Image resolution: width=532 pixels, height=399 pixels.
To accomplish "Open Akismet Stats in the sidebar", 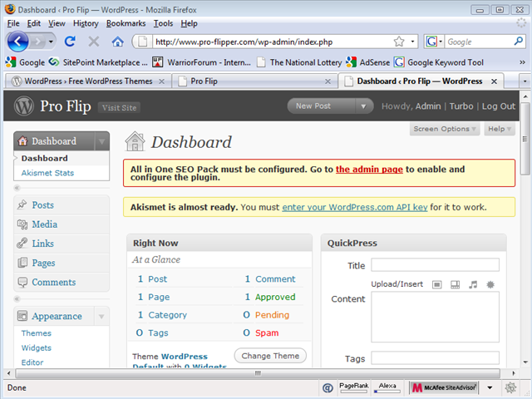I will pyautogui.click(x=47, y=173).
